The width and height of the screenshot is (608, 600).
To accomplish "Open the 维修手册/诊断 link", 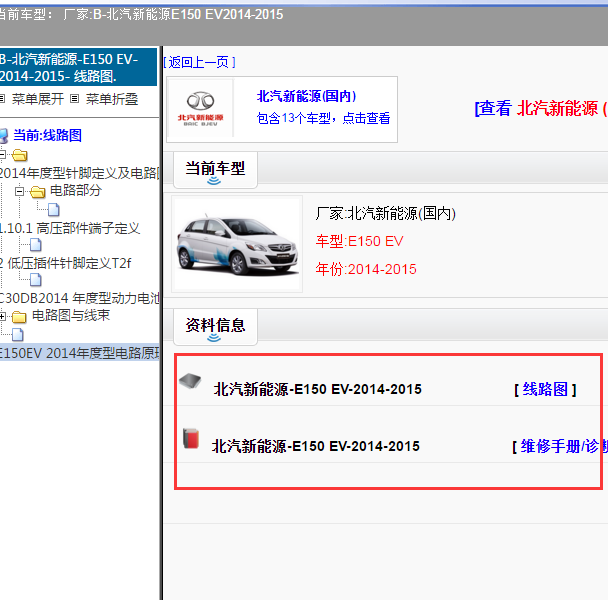I will (564, 446).
